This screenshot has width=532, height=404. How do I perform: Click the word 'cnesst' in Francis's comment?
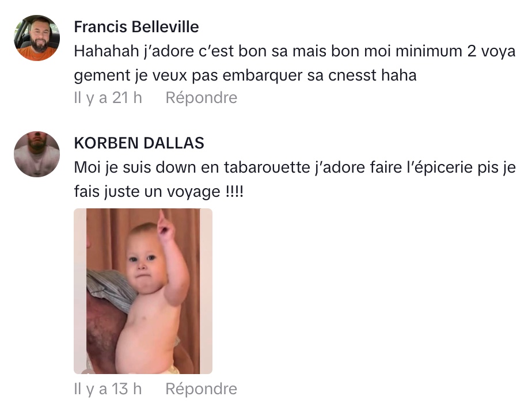(x=352, y=75)
